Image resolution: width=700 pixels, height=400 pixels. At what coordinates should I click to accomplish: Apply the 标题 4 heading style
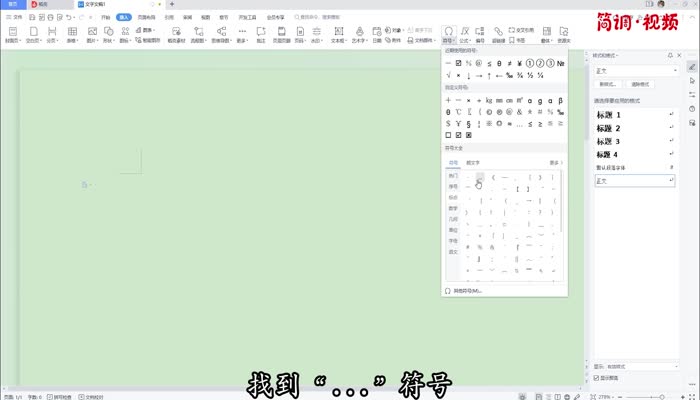coord(634,154)
